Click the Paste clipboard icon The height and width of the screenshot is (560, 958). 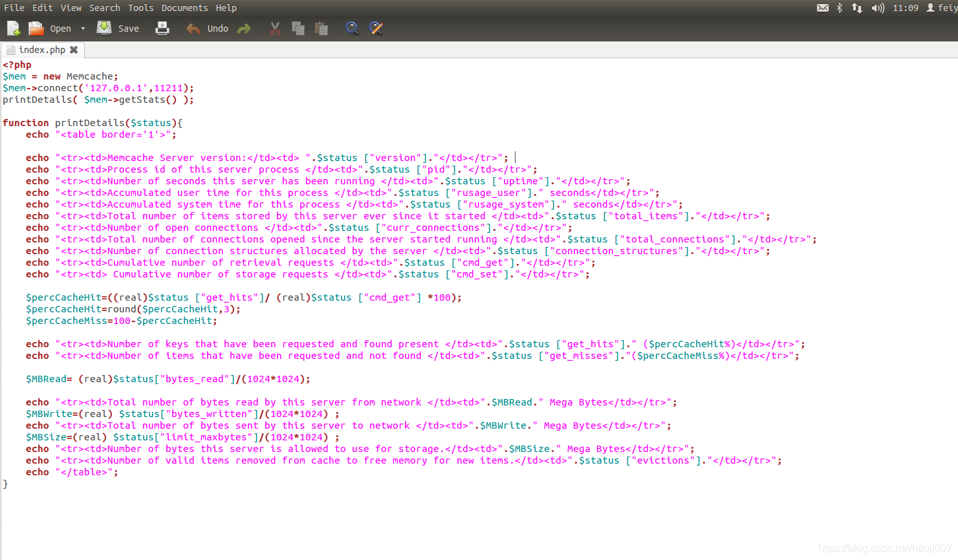click(321, 28)
